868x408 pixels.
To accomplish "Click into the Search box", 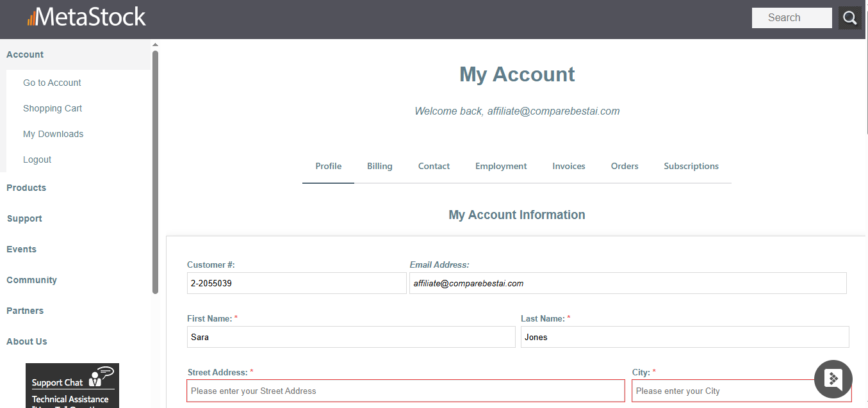I will click(x=792, y=18).
